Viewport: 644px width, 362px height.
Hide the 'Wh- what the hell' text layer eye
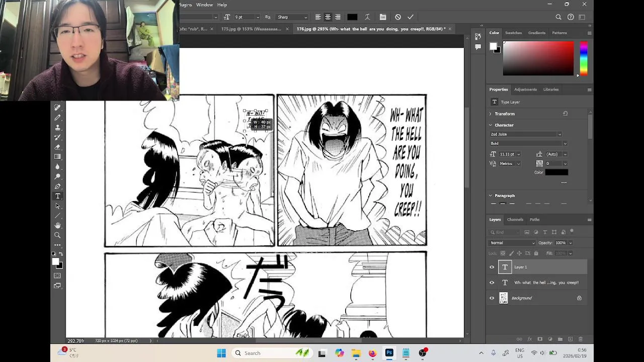pos(492,283)
